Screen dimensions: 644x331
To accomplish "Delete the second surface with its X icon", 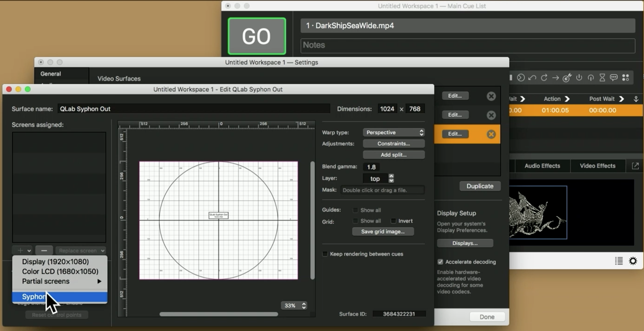I will (491, 115).
